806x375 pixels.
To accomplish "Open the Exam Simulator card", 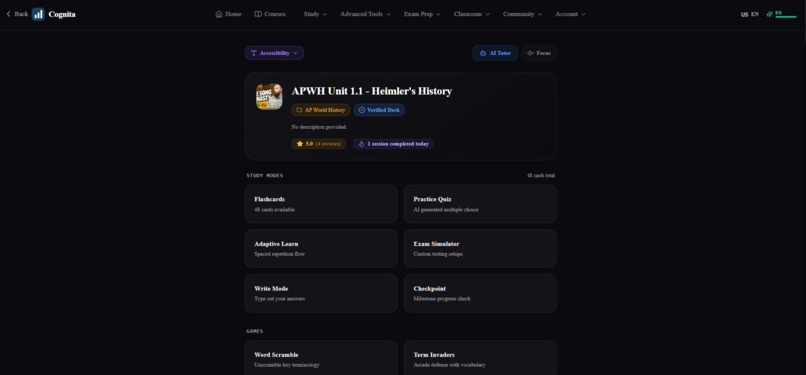I will pos(480,249).
